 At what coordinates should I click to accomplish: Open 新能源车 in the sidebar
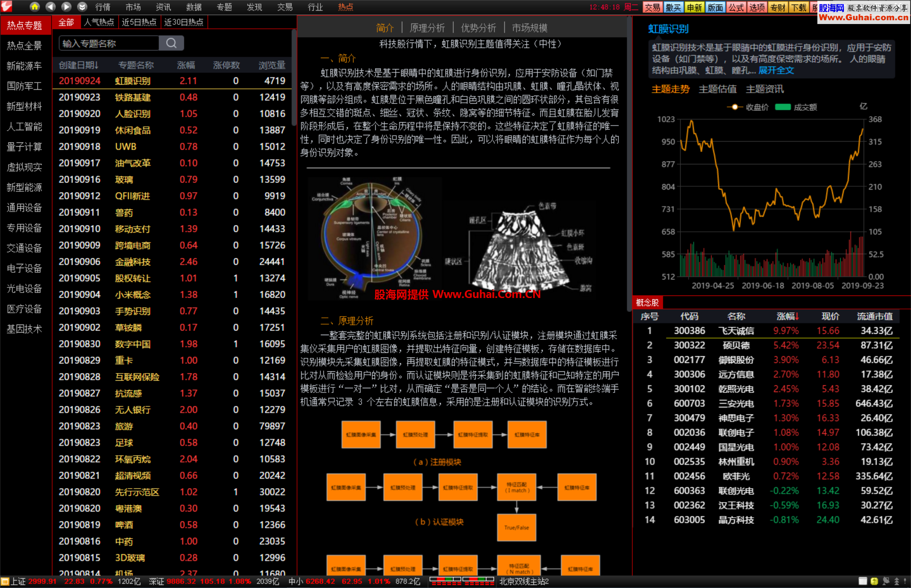pyautogui.click(x=24, y=66)
